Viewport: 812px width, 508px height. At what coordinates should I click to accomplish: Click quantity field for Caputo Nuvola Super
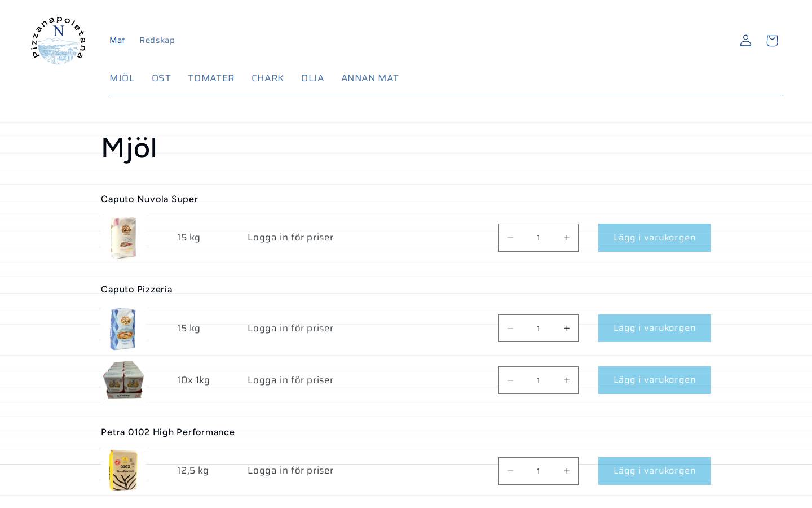click(x=539, y=238)
